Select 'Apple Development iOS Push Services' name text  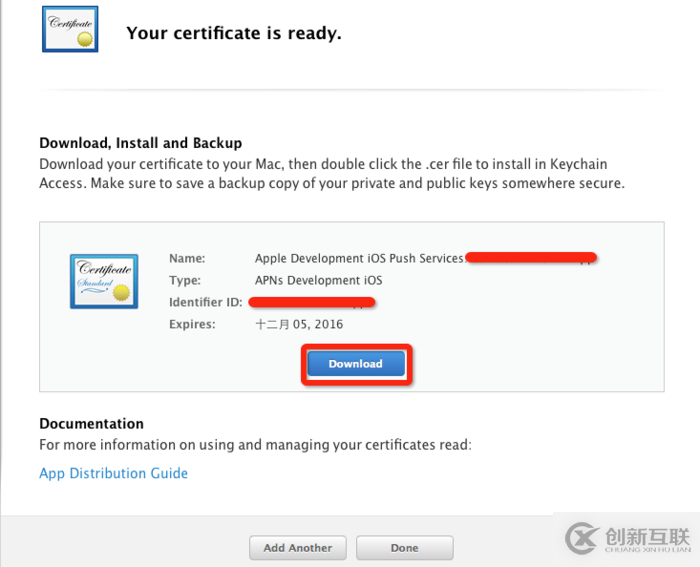359,258
